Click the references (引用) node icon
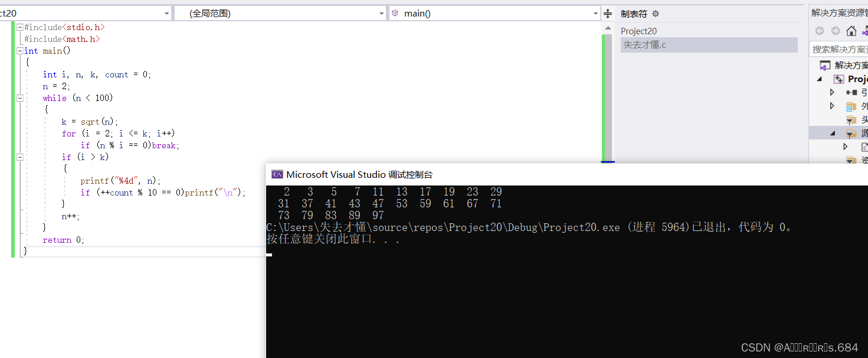This screenshot has width=868, height=358. (851, 92)
